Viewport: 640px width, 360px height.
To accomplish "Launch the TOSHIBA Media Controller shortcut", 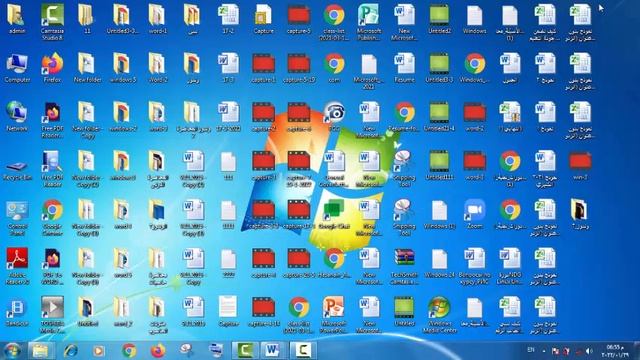I will [52, 315].
